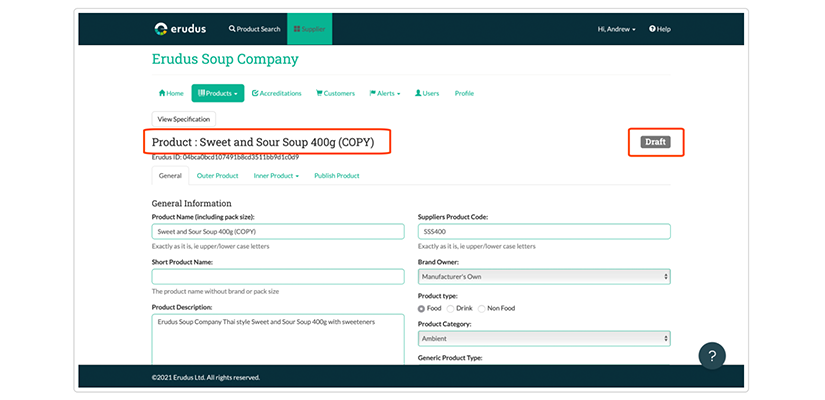Image resolution: width=825 pixels, height=400 pixels.
Task: Click the Draft status badge
Action: click(x=655, y=142)
